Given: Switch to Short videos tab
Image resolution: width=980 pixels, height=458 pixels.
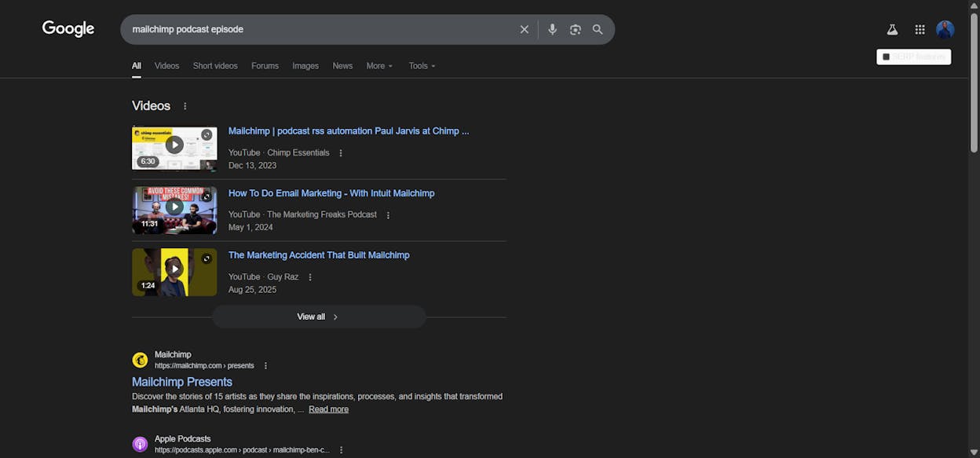Looking at the screenshot, I should pos(215,66).
